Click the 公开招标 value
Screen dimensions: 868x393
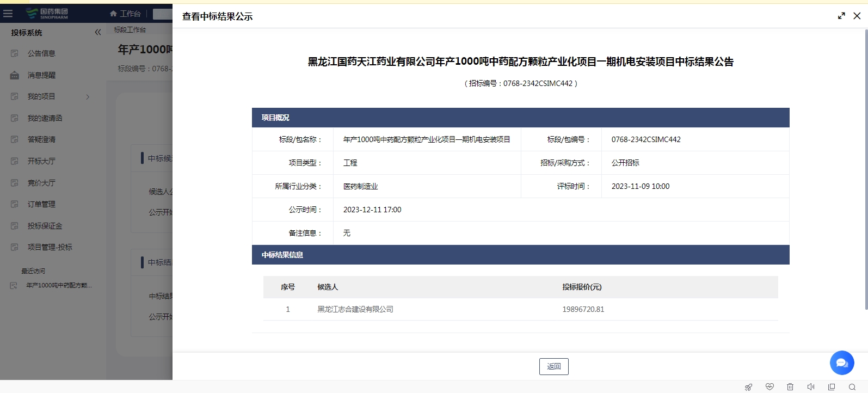click(625, 163)
